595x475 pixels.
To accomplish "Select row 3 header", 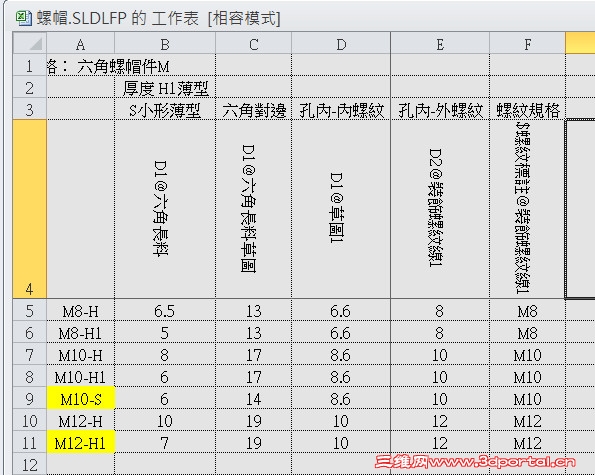I will click(30, 109).
